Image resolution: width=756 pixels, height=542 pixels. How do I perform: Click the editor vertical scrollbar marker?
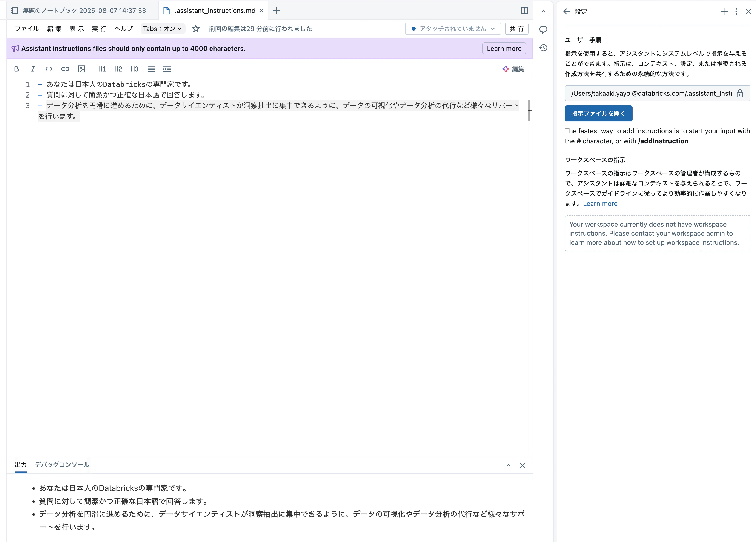coord(529,111)
